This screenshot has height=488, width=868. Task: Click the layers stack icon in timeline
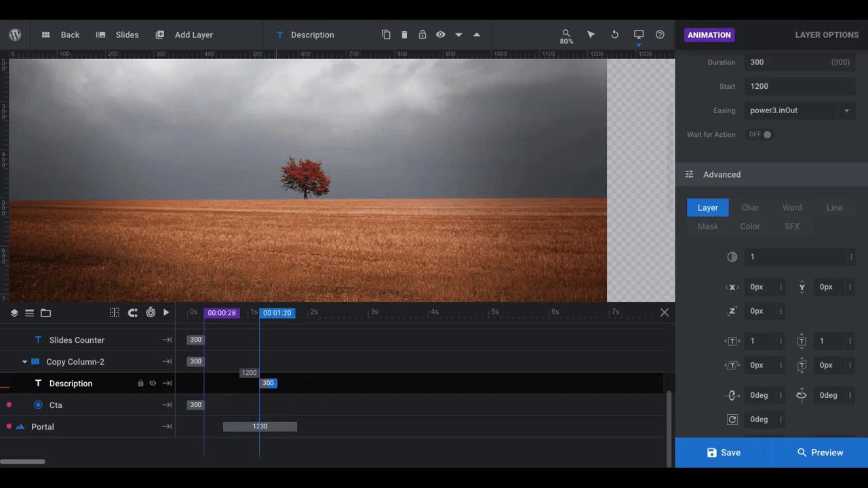tap(14, 312)
